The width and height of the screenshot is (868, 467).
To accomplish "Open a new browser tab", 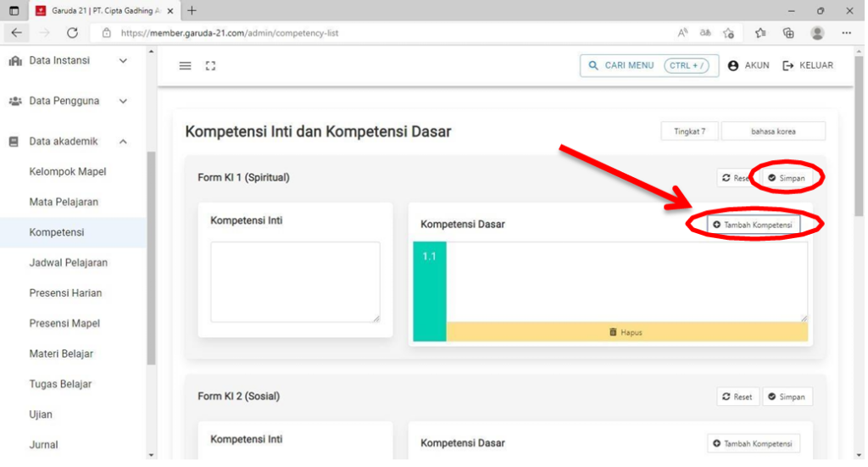I will coord(192,10).
